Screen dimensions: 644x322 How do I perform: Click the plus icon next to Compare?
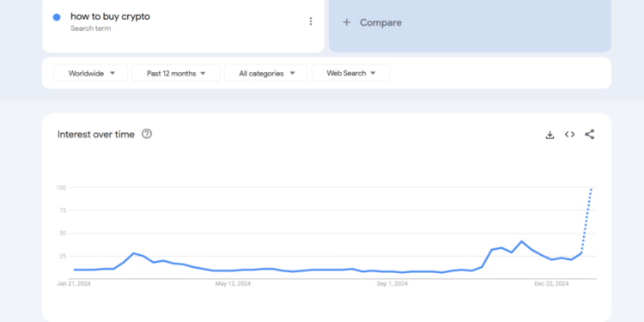coord(346,22)
